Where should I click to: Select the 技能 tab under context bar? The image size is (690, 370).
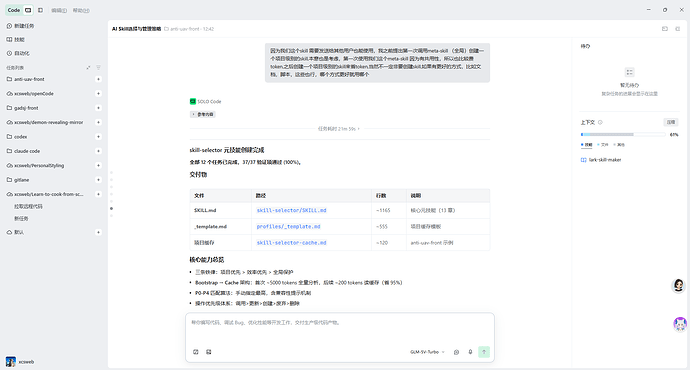coord(587,145)
